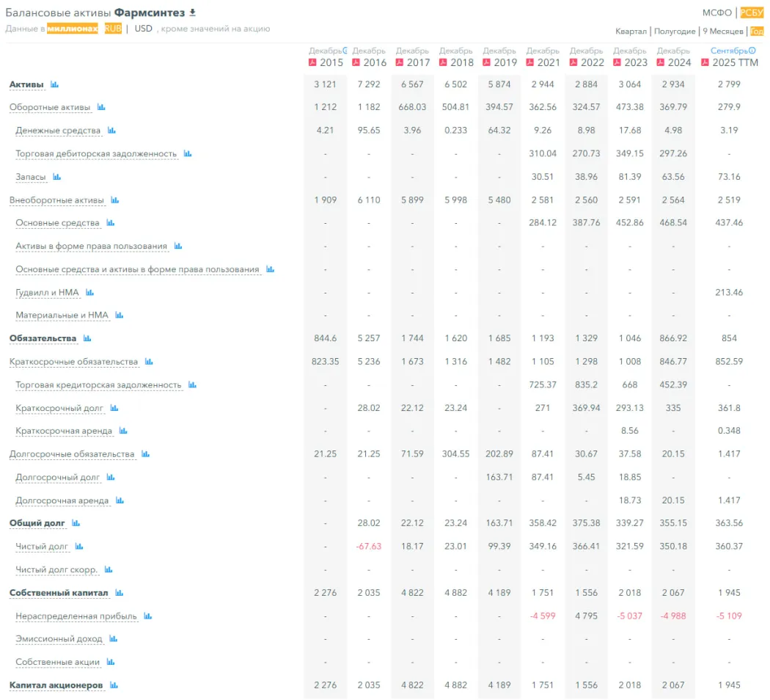Open chart icon beside Обязательства

click(x=87, y=338)
